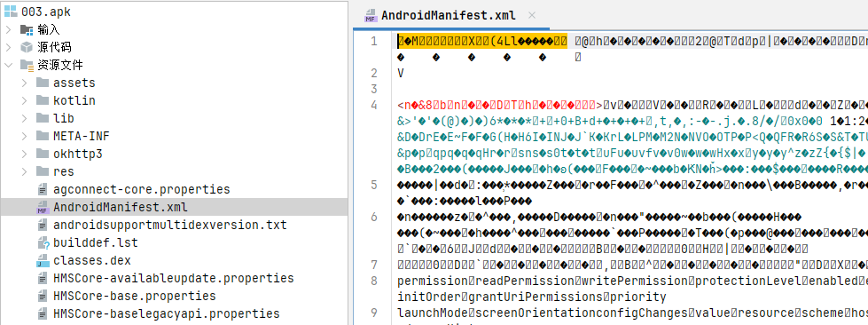
Task: Click the res folder icon
Action: click(x=43, y=171)
